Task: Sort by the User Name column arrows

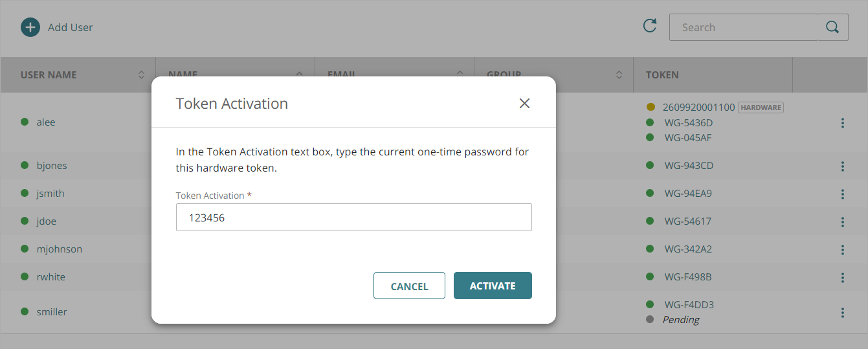Action: pos(141,75)
